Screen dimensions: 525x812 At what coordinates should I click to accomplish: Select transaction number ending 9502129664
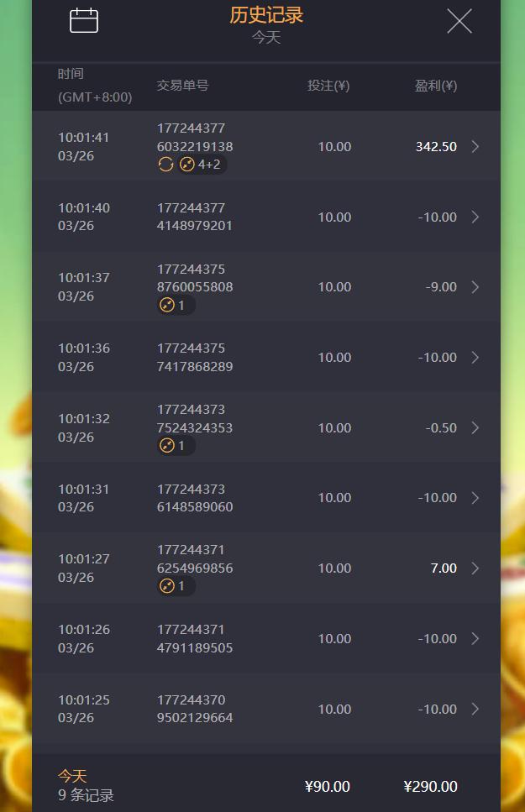click(195, 709)
